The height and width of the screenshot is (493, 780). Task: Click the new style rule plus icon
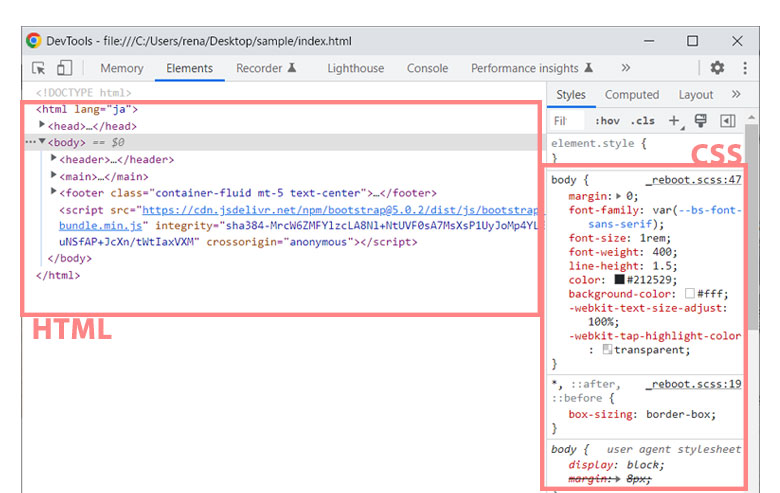point(673,121)
